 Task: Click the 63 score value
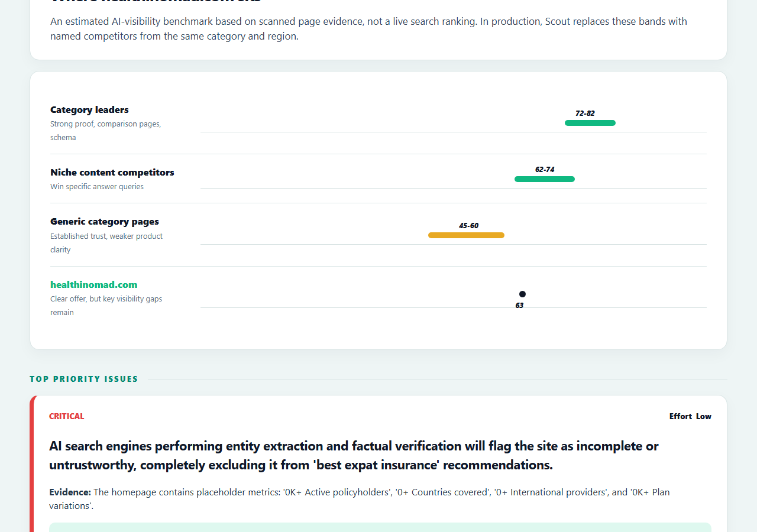point(519,306)
